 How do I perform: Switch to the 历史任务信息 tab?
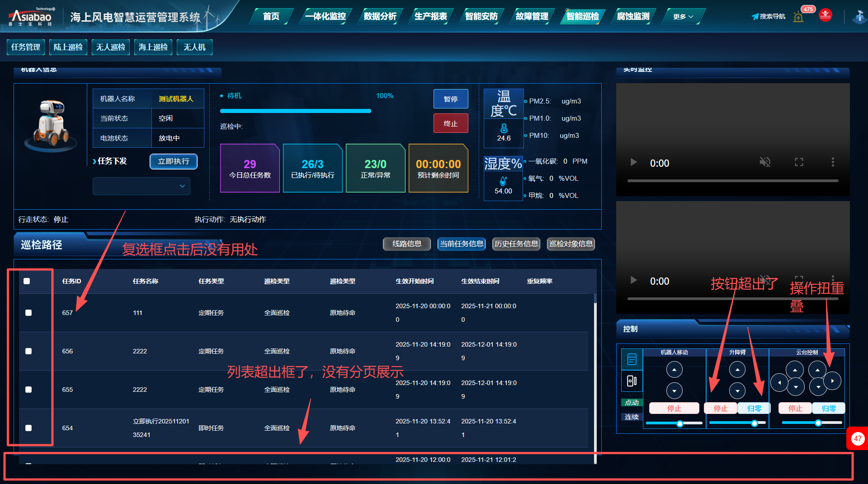tap(516, 244)
